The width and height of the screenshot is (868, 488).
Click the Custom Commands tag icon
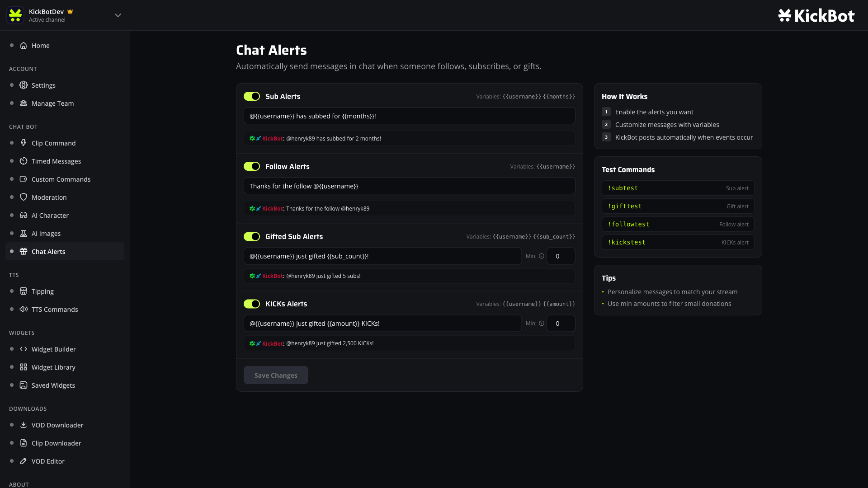point(24,179)
